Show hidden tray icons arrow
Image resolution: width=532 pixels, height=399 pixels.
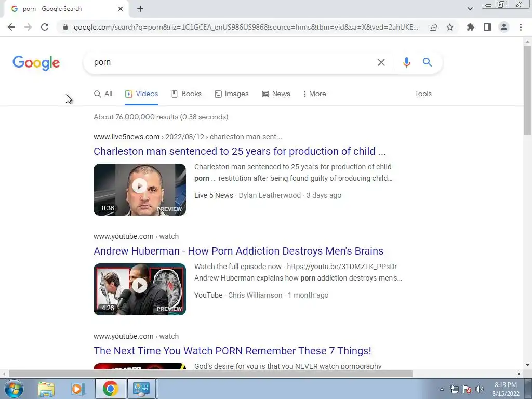click(442, 389)
